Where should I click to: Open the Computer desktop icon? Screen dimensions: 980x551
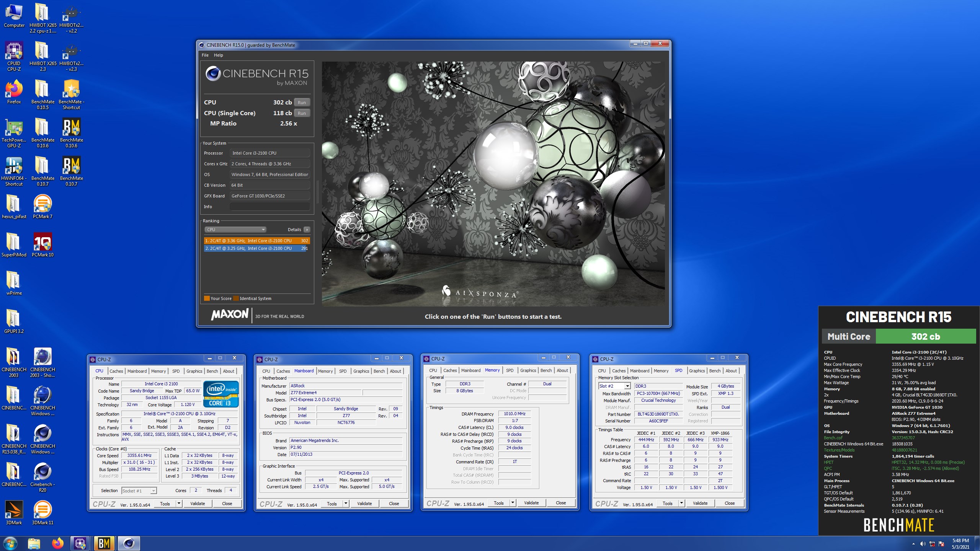coord(14,16)
